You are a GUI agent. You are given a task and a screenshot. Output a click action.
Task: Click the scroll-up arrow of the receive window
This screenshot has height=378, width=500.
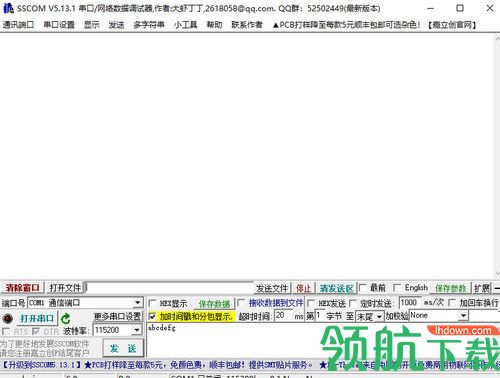pyautogui.click(x=497, y=38)
